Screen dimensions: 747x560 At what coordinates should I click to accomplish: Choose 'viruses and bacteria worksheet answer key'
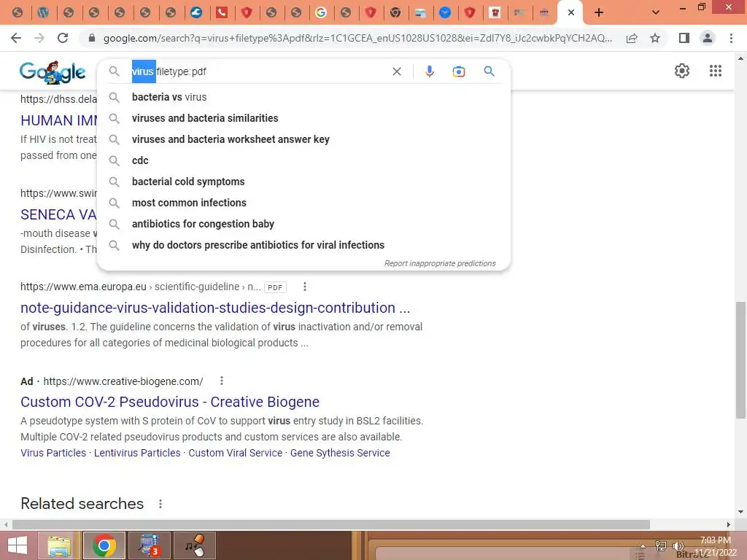pyautogui.click(x=304, y=139)
